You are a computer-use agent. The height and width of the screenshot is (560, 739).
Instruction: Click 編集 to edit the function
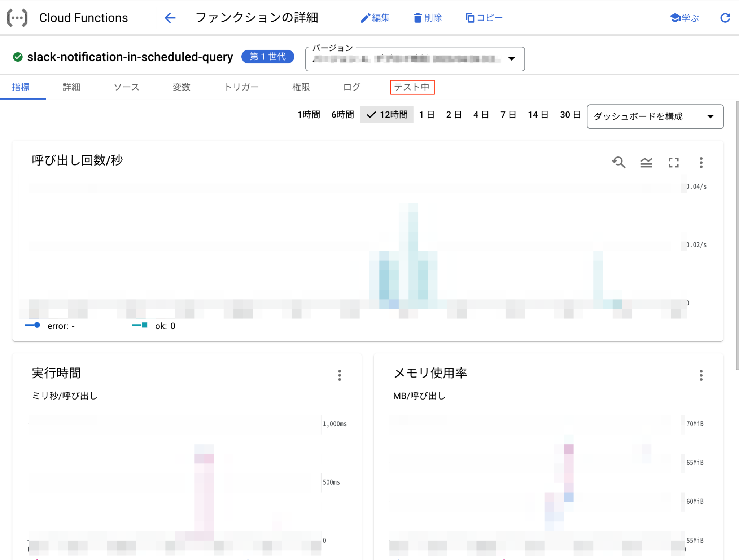point(376,17)
